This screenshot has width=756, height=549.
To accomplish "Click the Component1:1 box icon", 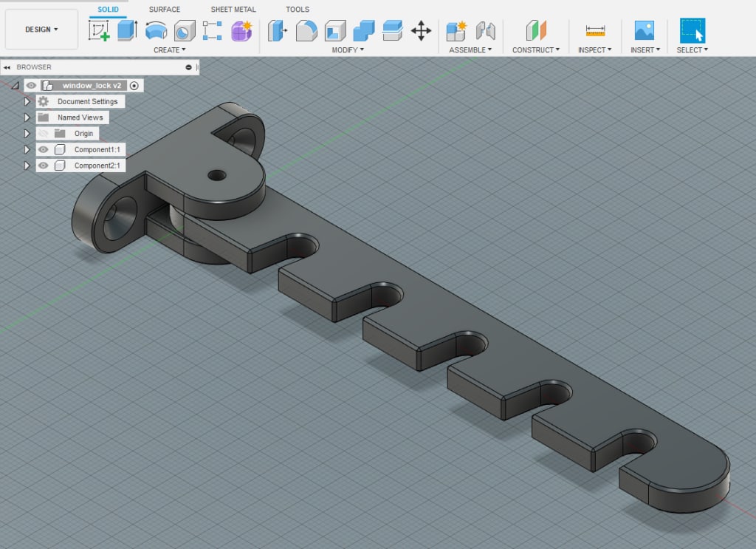I will pos(60,149).
